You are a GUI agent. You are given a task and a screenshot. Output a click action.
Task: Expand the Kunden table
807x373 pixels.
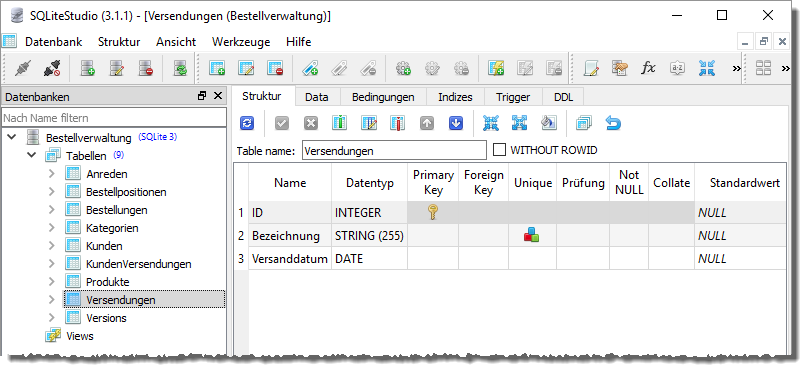tap(51, 246)
